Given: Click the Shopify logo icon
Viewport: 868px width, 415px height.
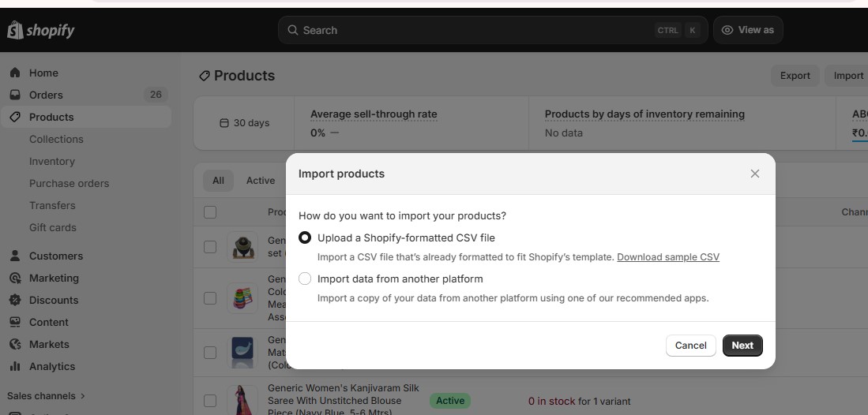Looking at the screenshot, I should tap(15, 30).
